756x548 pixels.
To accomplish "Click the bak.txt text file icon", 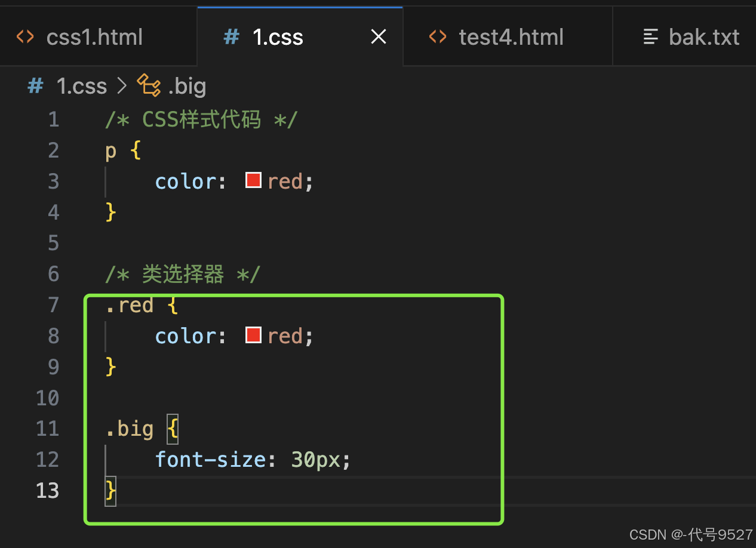I will coord(650,37).
